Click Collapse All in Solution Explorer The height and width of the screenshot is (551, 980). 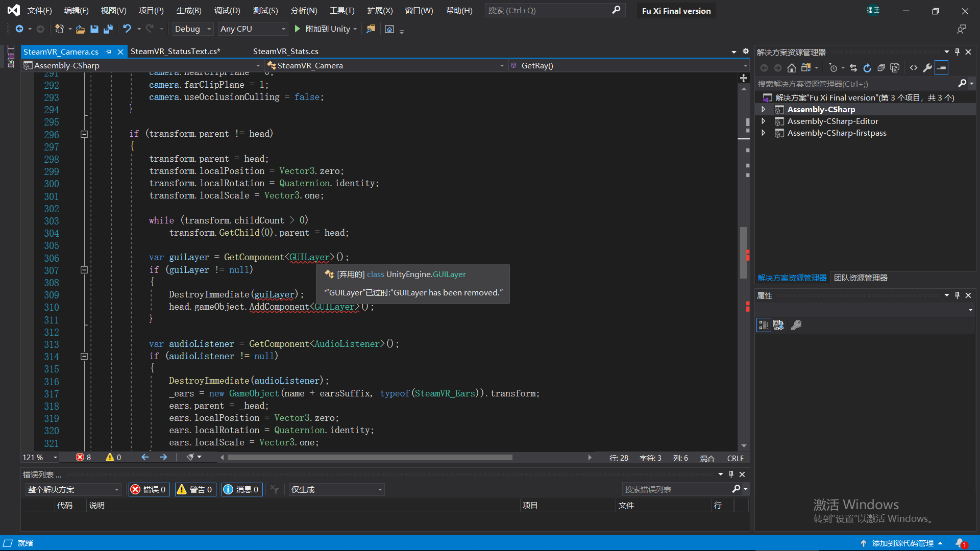point(881,68)
